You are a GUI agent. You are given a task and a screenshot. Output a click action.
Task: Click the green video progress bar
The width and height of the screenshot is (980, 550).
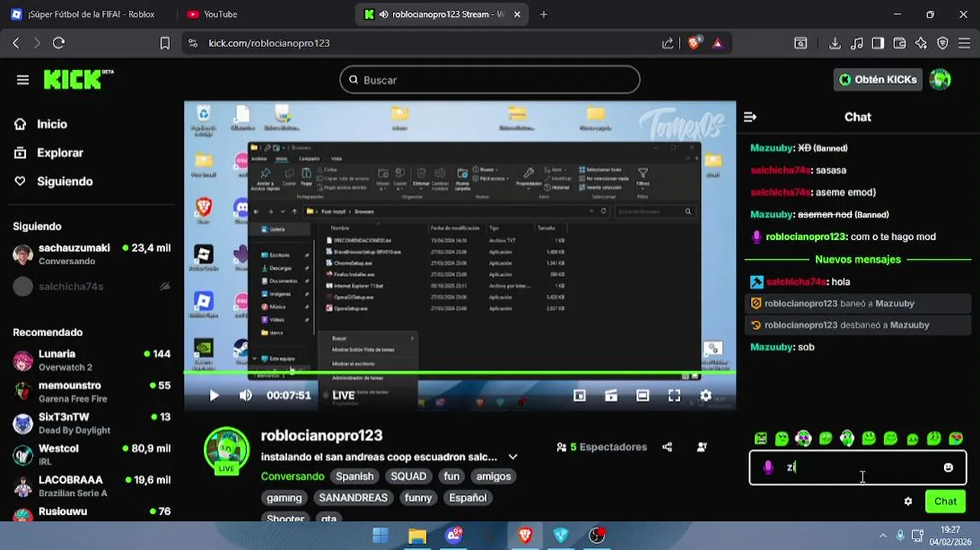pos(459,373)
